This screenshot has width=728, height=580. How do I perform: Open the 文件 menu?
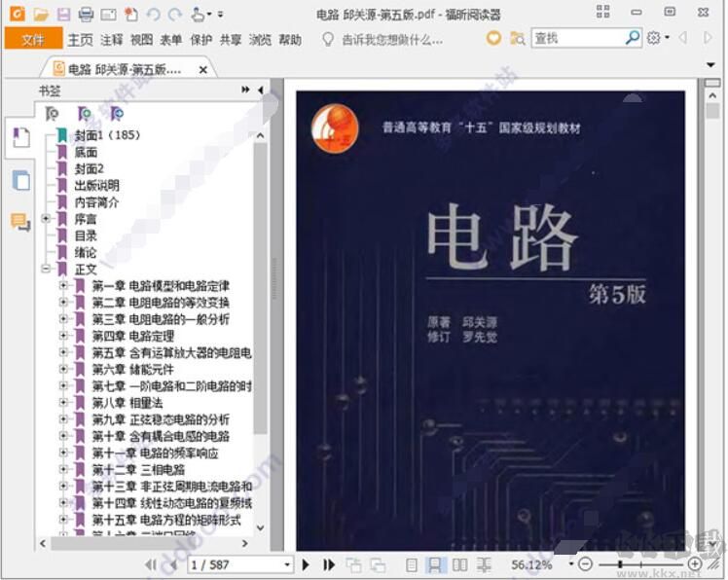(33, 39)
